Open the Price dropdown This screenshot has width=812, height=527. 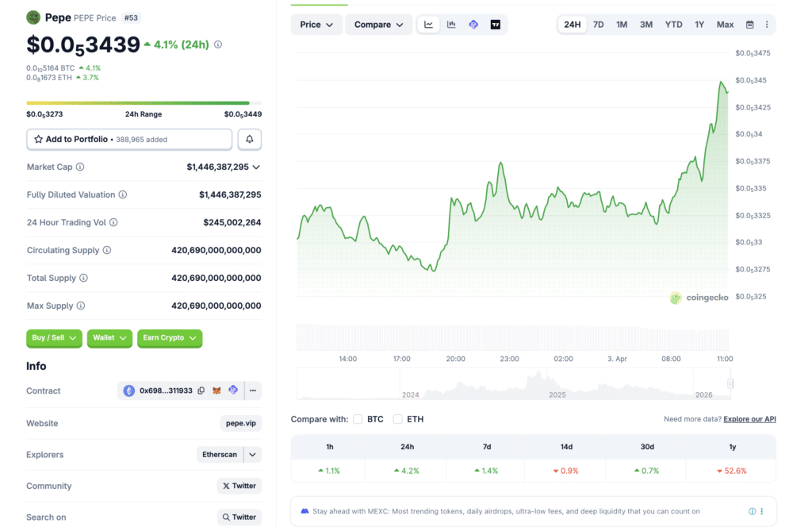click(x=316, y=25)
